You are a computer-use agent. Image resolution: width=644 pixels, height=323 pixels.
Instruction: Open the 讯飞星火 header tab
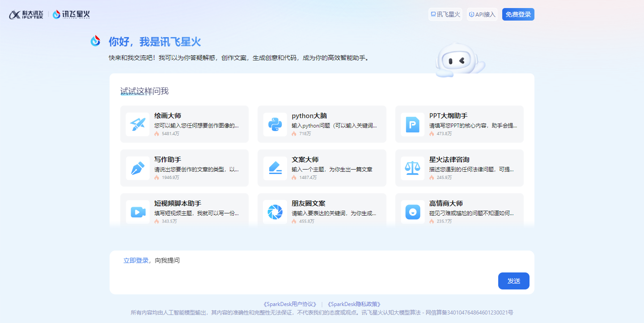pyautogui.click(x=445, y=14)
